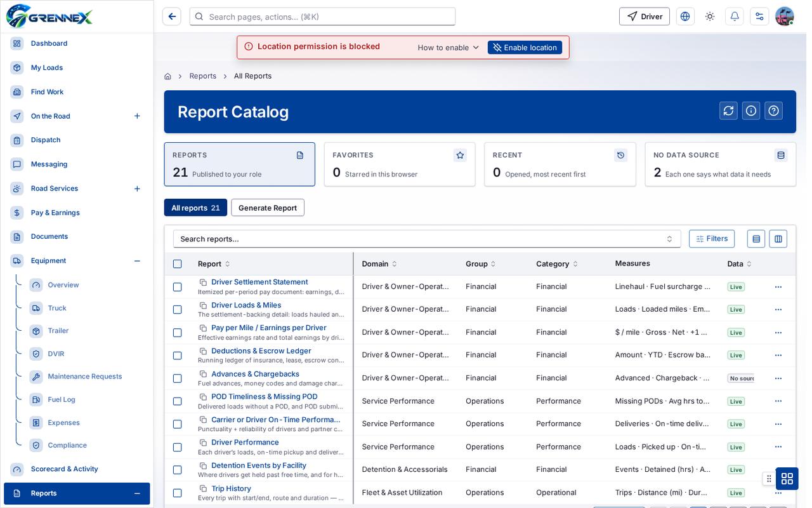This screenshot has width=812, height=508.
Task: Click Enable location button
Action: (525, 48)
